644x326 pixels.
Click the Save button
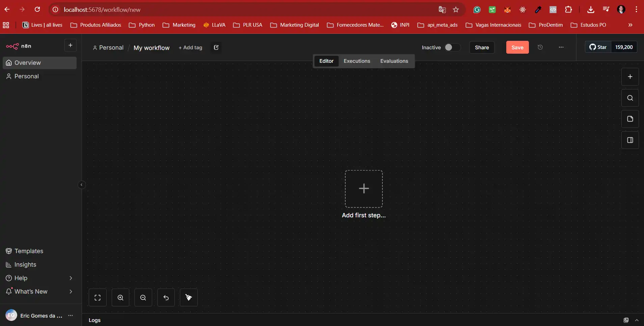(517, 47)
